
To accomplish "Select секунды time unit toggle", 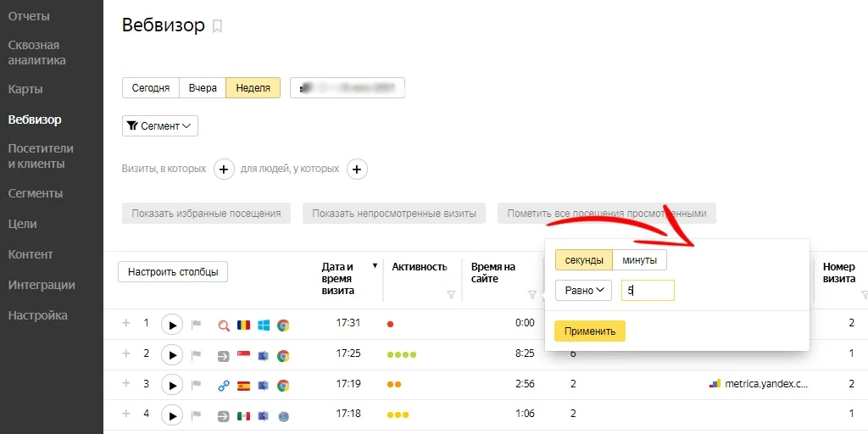I will 584,260.
